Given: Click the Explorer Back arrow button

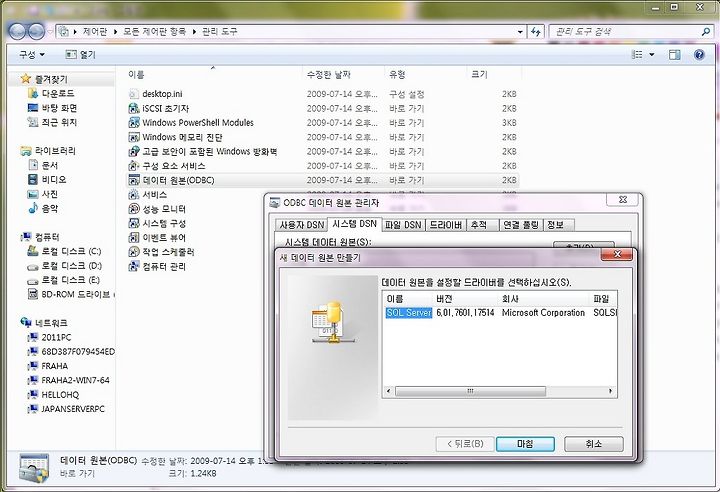Looking at the screenshot, I should (17, 31).
